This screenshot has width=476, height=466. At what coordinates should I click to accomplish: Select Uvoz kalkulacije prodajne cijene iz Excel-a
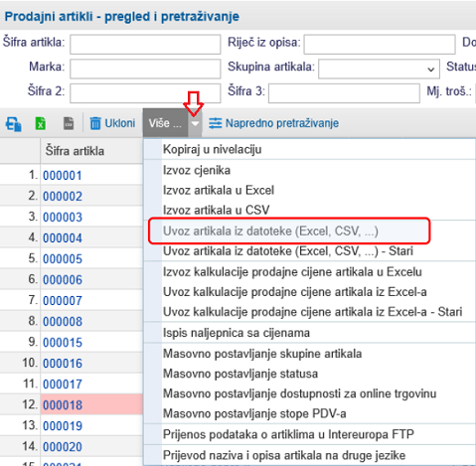pos(309,292)
